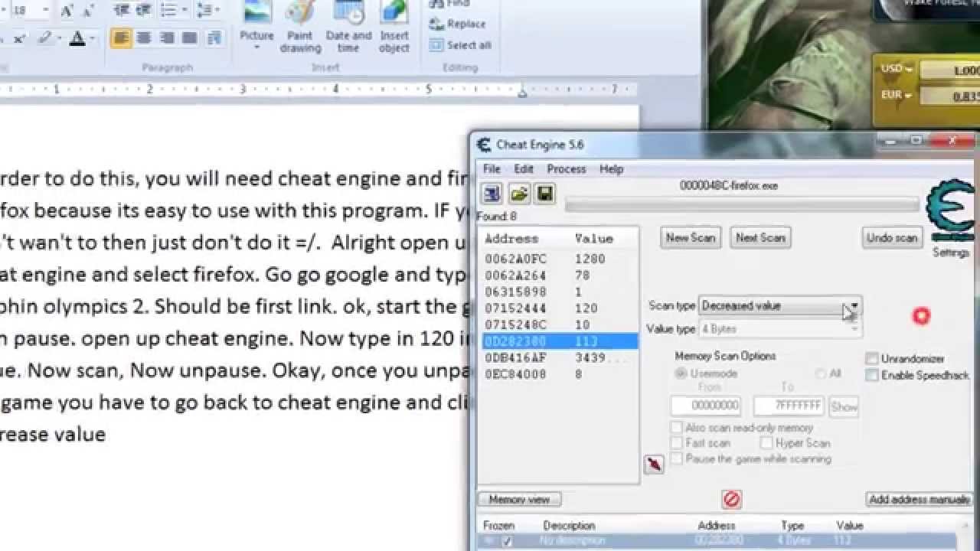Click Paint drawing in WordPad ribbon
This screenshot has width=980, height=551.
coord(300,28)
